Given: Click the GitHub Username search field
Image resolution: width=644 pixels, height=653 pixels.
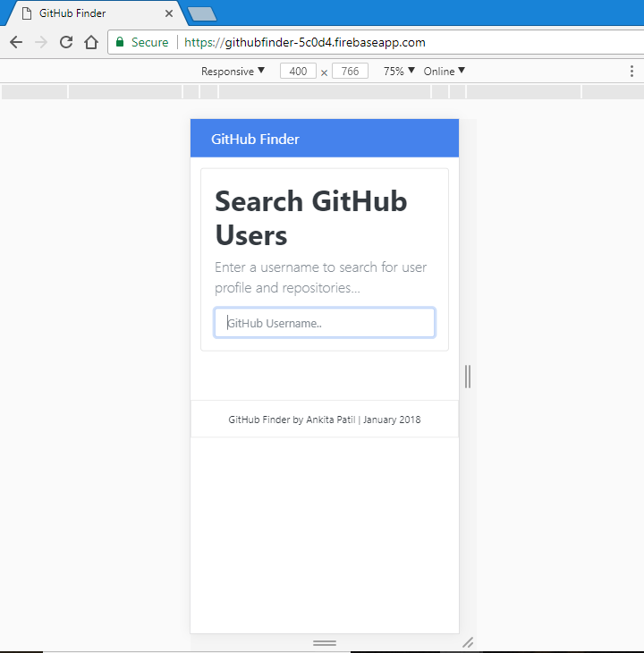Looking at the screenshot, I should coord(325,323).
